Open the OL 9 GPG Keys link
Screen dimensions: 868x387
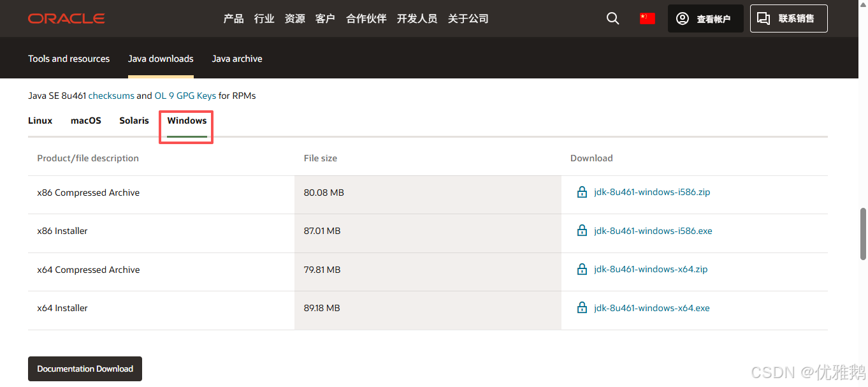click(x=185, y=96)
